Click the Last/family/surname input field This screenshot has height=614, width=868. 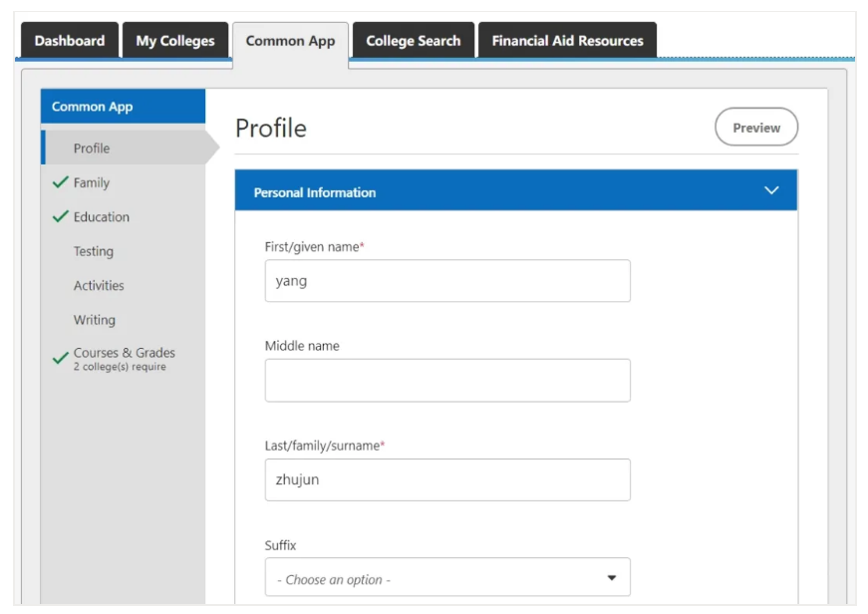[447, 480]
